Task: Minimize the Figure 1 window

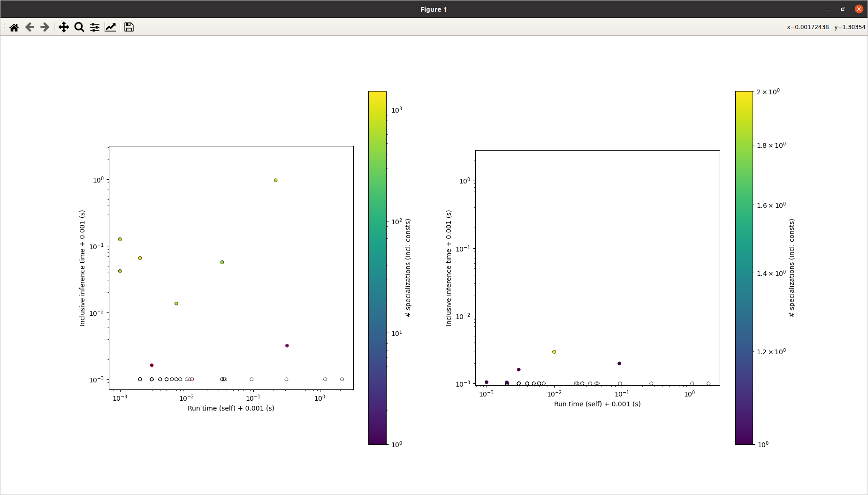Action: click(x=826, y=9)
